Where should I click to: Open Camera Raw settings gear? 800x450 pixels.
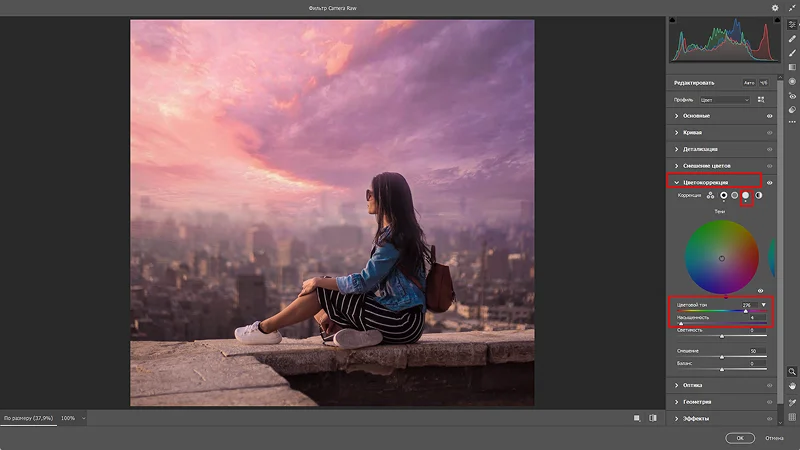click(x=775, y=8)
